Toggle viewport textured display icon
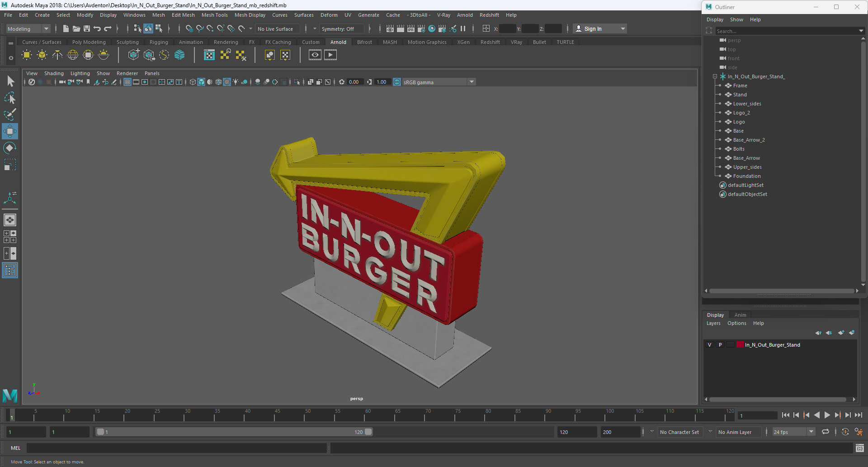Viewport: 868px width, 467px height. coord(227,82)
